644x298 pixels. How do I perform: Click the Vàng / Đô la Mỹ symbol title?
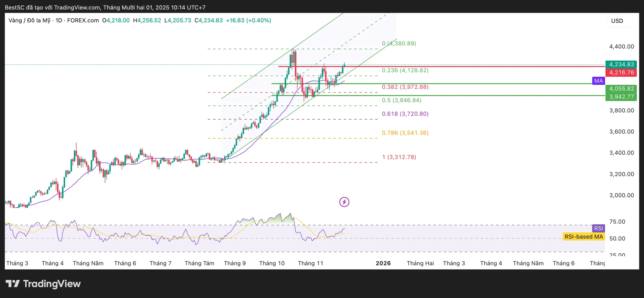29,20
